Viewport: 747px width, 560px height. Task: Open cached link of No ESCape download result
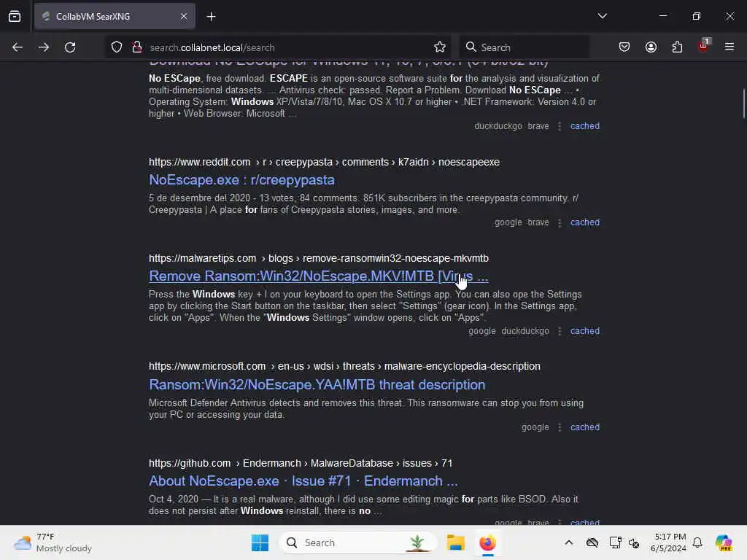coord(584,126)
